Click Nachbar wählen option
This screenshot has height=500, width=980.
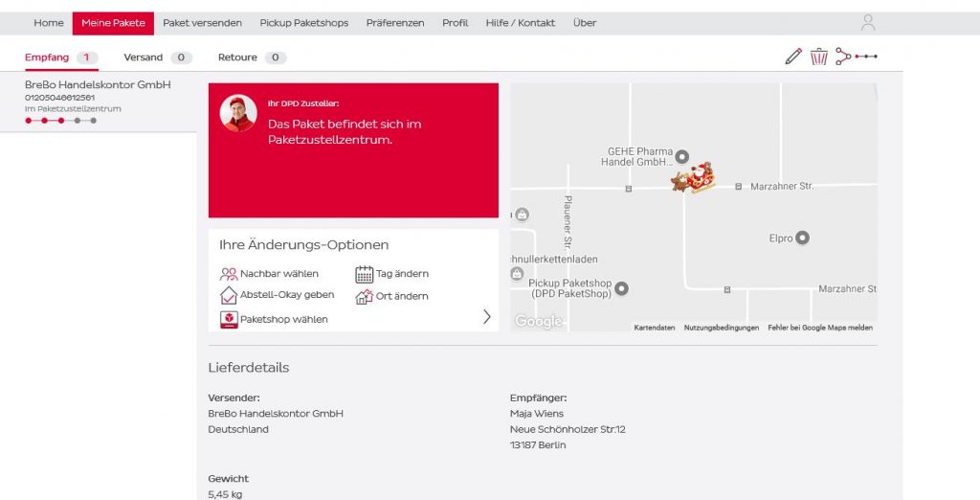click(269, 274)
